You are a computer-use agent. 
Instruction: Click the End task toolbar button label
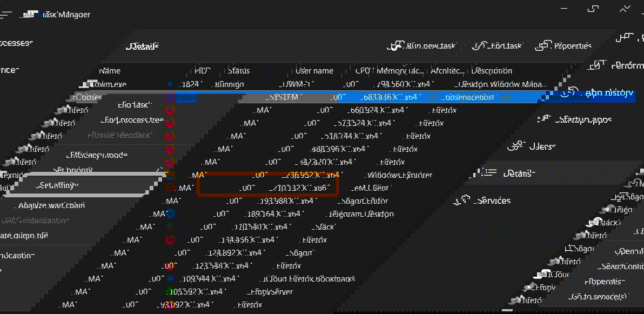pos(505,46)
